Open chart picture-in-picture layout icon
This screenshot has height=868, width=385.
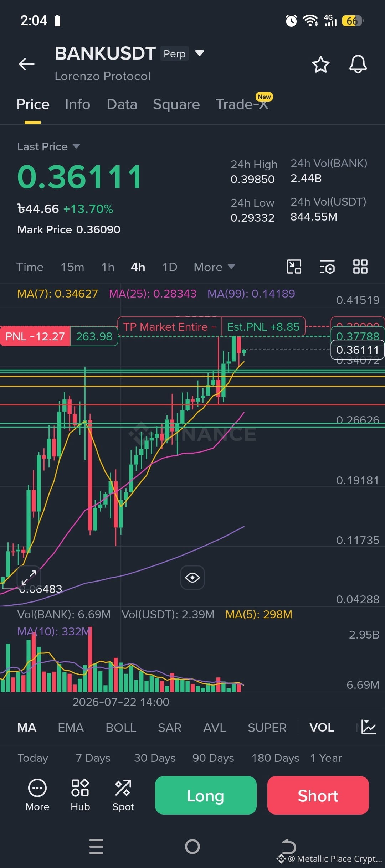pos(294,267)
